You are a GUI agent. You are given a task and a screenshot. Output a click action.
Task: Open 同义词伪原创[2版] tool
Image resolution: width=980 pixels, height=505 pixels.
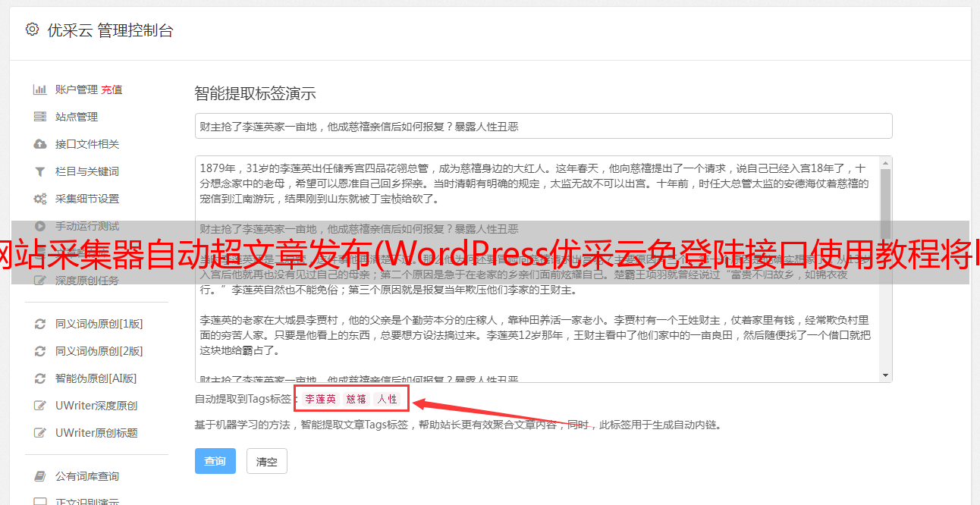(99, 351)
